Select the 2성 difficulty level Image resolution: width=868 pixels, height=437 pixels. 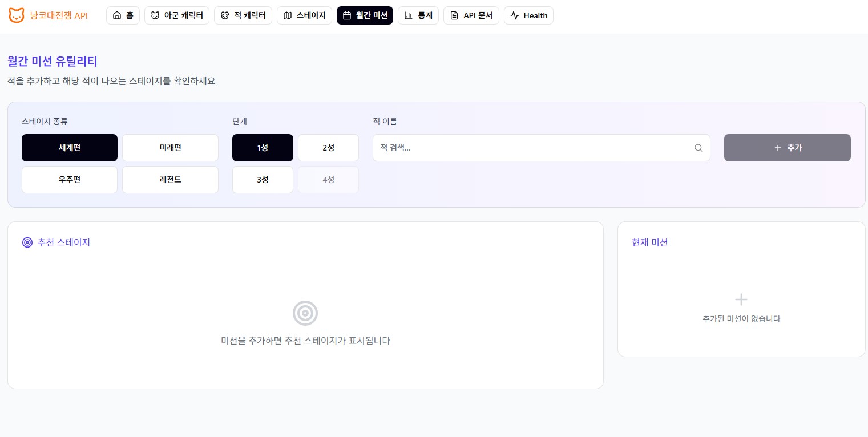(328, 148)
